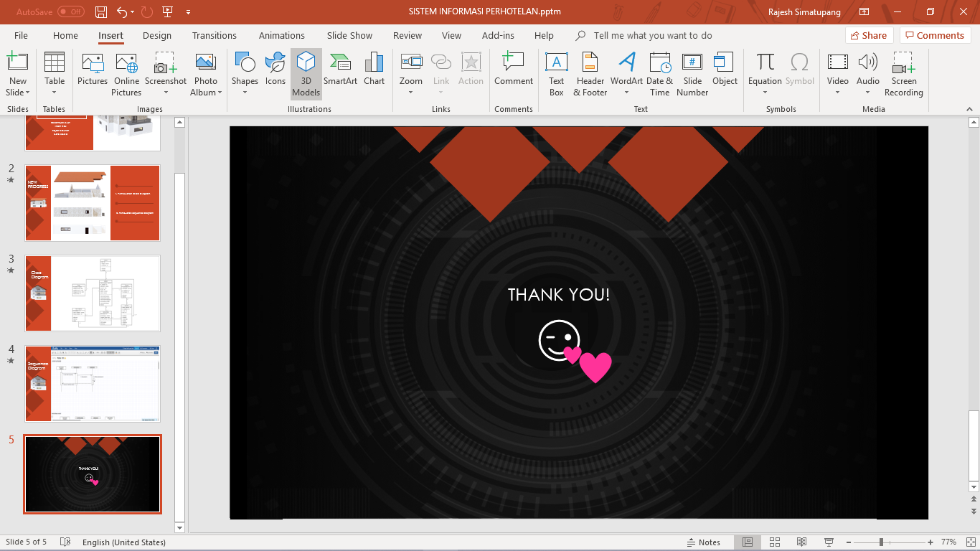Adjust the zoom slider handle
Image resolution: width=980 pixels, height=551 pixels.
click(881, 542)
